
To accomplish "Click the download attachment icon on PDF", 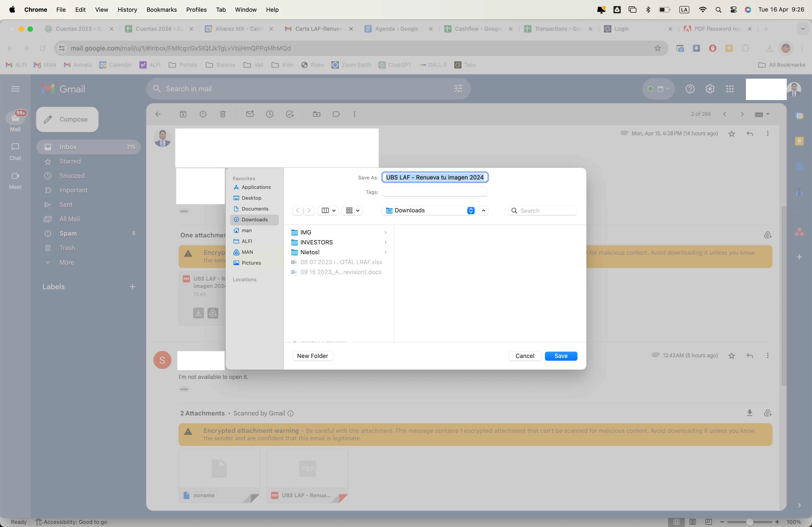I will pyautogui.click(x=198, y=313).
